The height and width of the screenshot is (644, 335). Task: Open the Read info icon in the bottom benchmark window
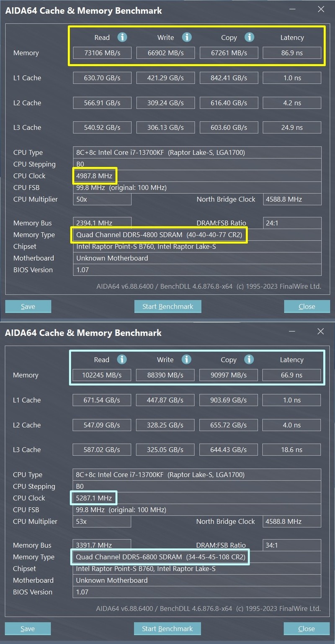pos(122,359)
